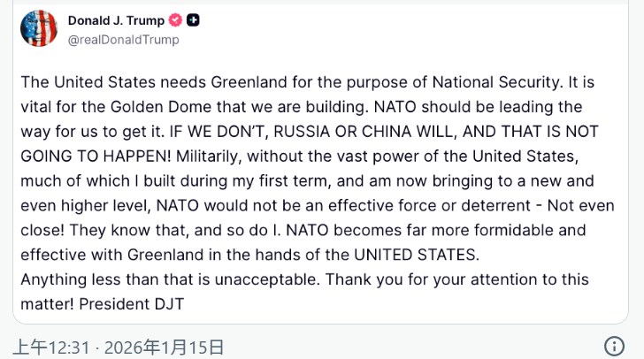Click the black plus badge beside name
The image size is (644, 359).
tap(193, 21)
